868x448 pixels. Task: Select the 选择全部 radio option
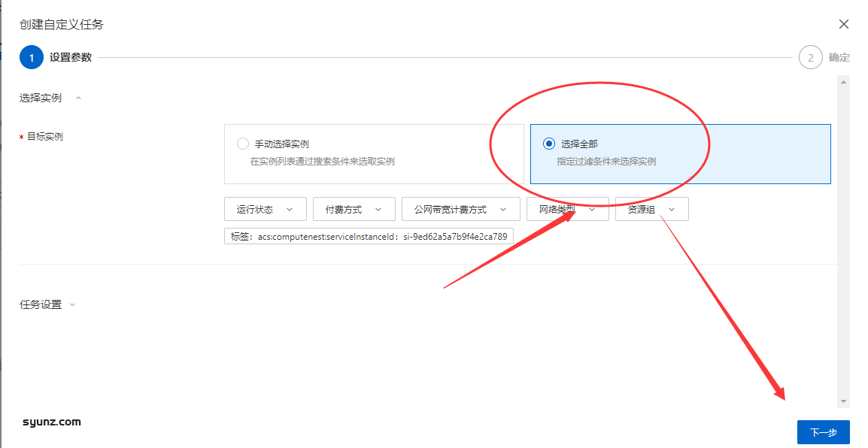pos(548,144)
